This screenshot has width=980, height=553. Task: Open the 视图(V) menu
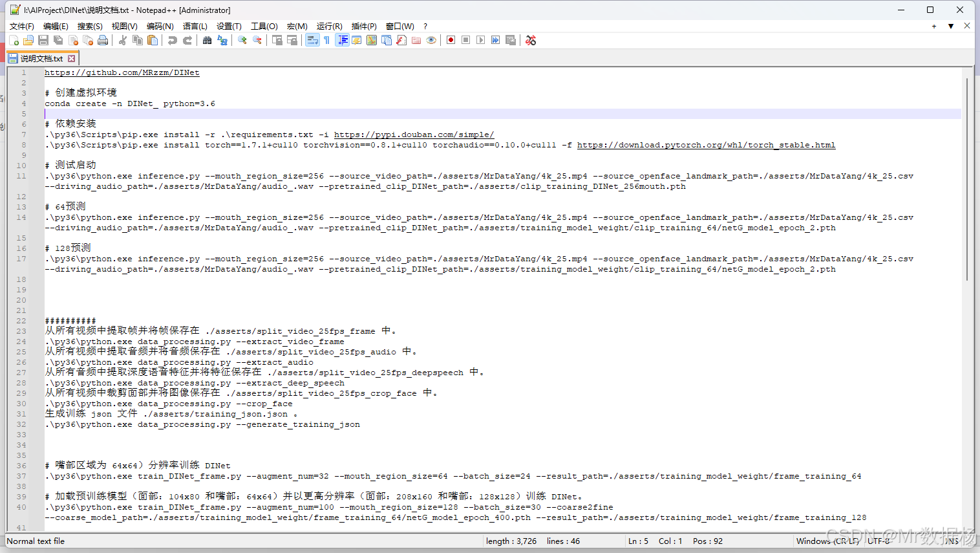click(124, 26)
